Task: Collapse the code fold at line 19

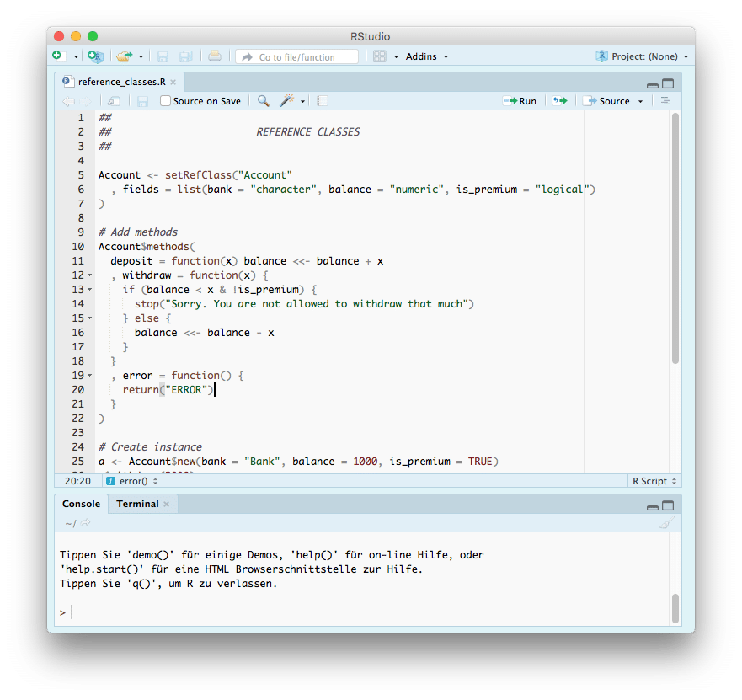Action: point(89,376)
